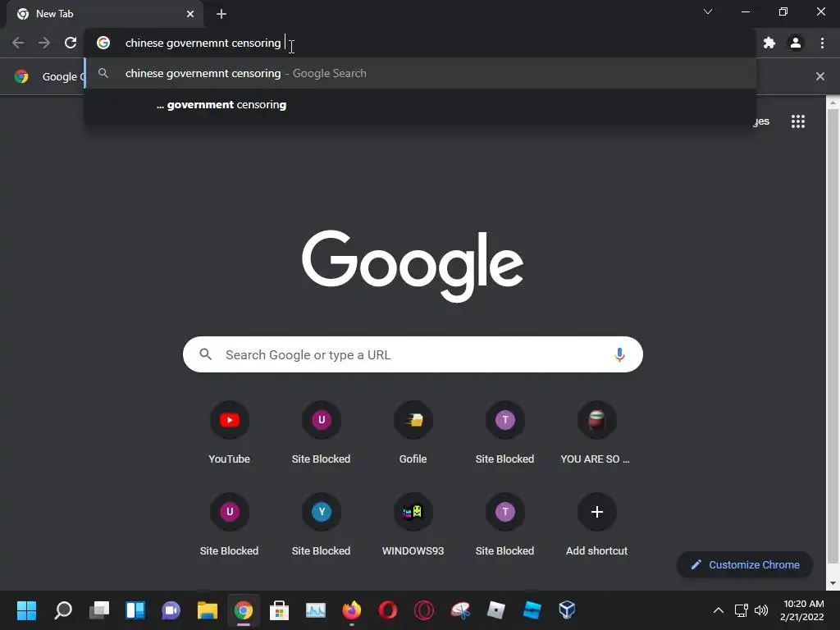The height and width of the screenshot is (630, 840).
Task: Launch the Opera browser from taskbar
Action: 387,610
